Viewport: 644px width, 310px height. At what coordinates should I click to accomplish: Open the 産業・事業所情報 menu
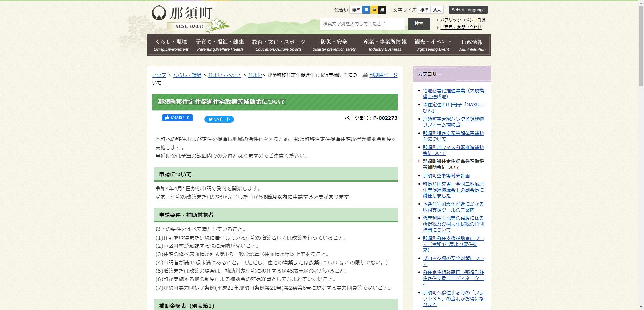[x=385, y=45]
